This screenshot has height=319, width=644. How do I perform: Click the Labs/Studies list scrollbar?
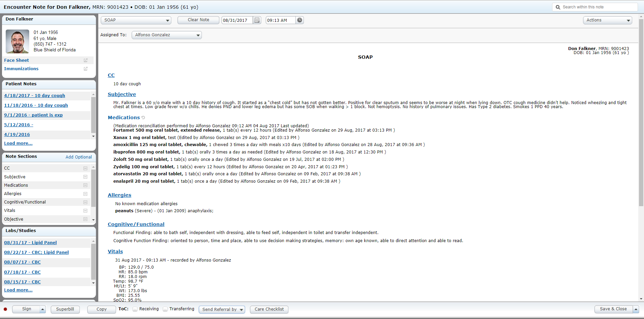93,262
